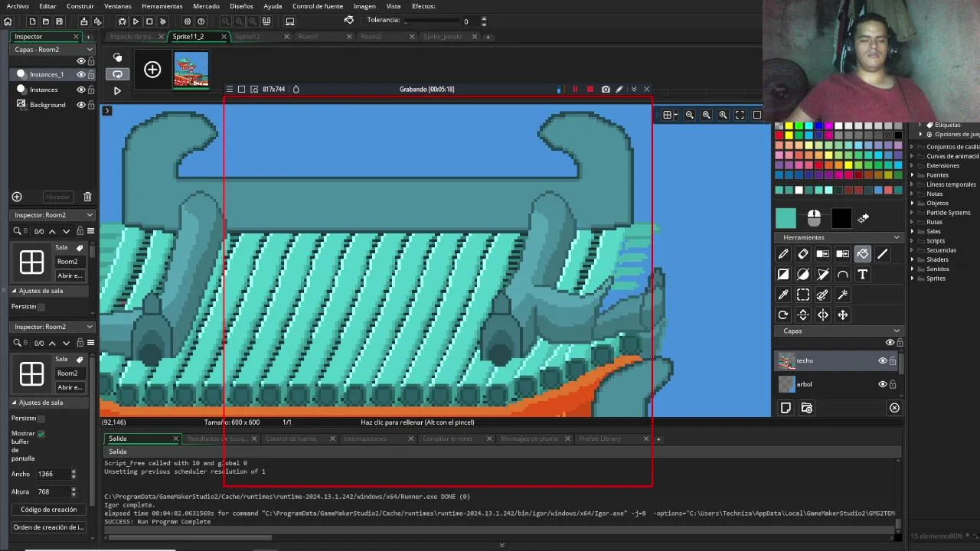The image size is (980, 551).
Task: Click the black right-mouse color swatch
Action: [841, 219]
